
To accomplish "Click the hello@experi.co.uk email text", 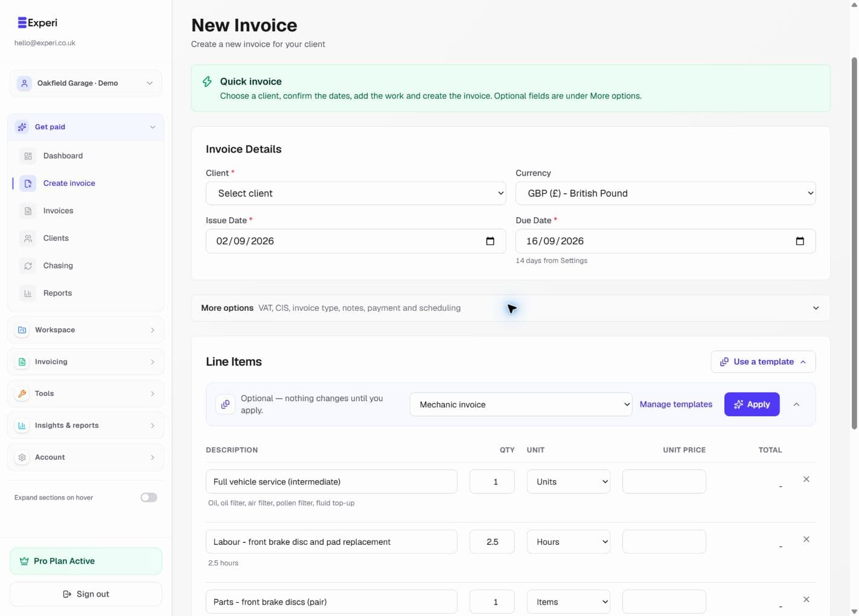I will click(x=45, y=43).
